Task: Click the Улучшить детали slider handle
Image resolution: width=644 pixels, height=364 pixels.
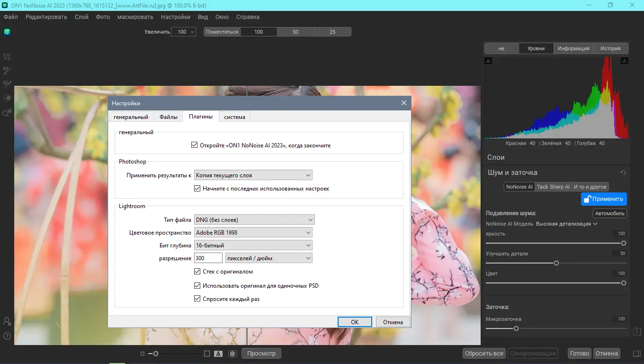Action: tap(556, 263)
